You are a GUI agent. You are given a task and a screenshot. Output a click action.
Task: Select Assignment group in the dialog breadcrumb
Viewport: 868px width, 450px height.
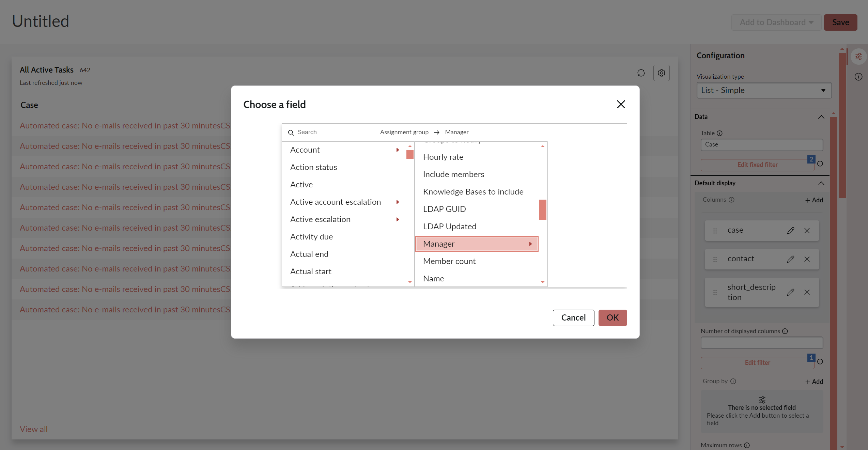[x=404, y=132]
